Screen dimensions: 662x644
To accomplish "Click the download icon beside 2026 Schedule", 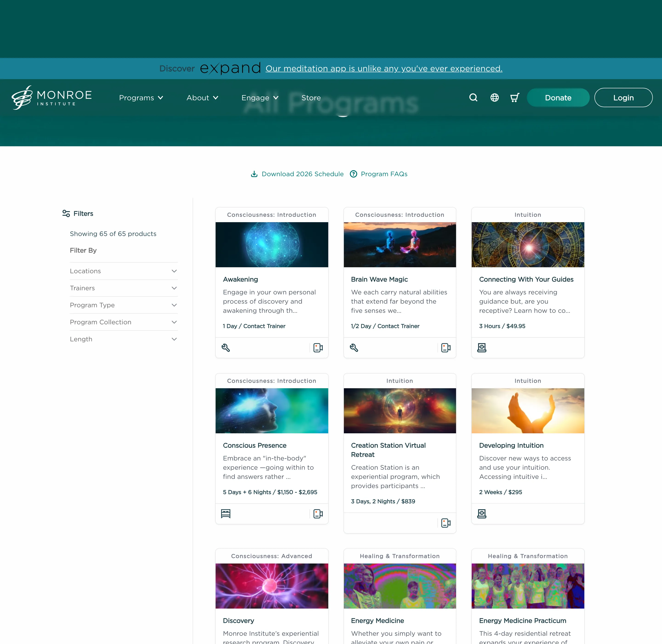I will (254, 173).
